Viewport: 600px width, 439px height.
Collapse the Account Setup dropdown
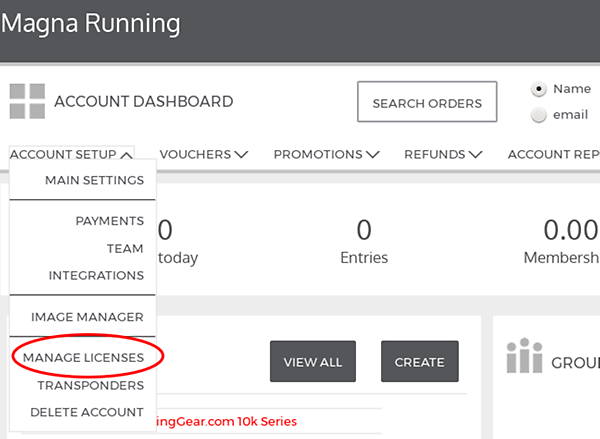[x=72, y=154]
